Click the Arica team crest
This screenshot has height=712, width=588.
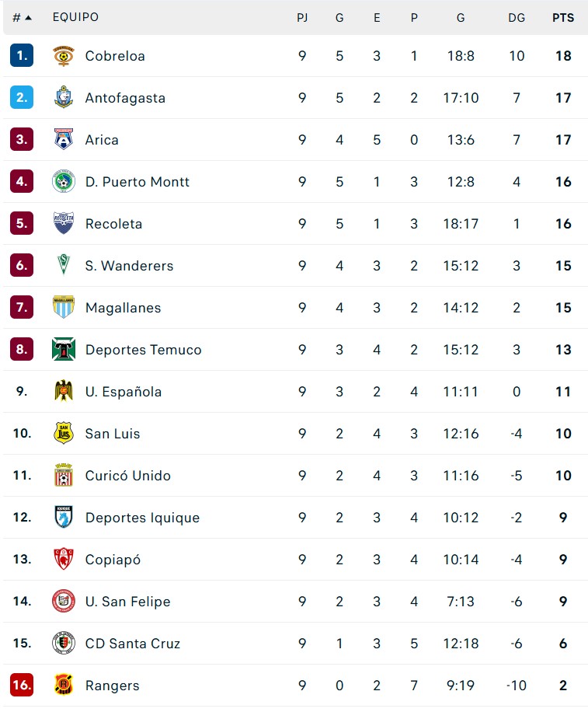(64, 140)
